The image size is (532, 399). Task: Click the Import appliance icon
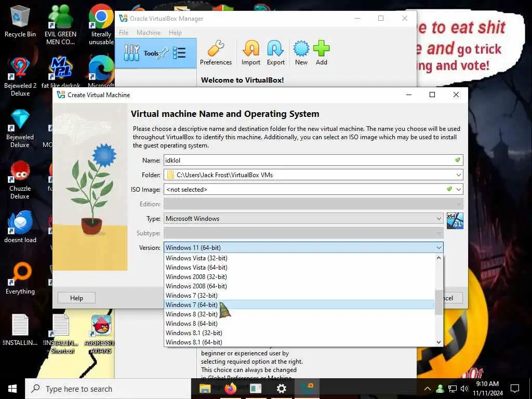[x=251, y=52]
